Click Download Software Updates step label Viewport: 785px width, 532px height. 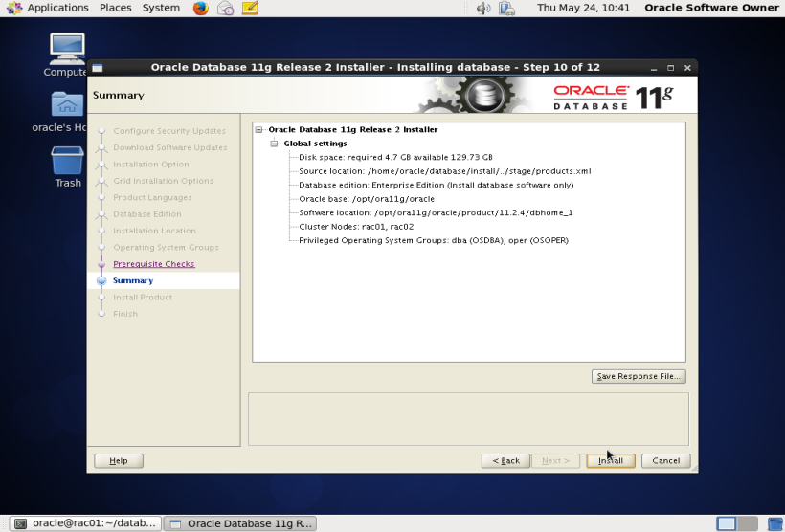170,147
